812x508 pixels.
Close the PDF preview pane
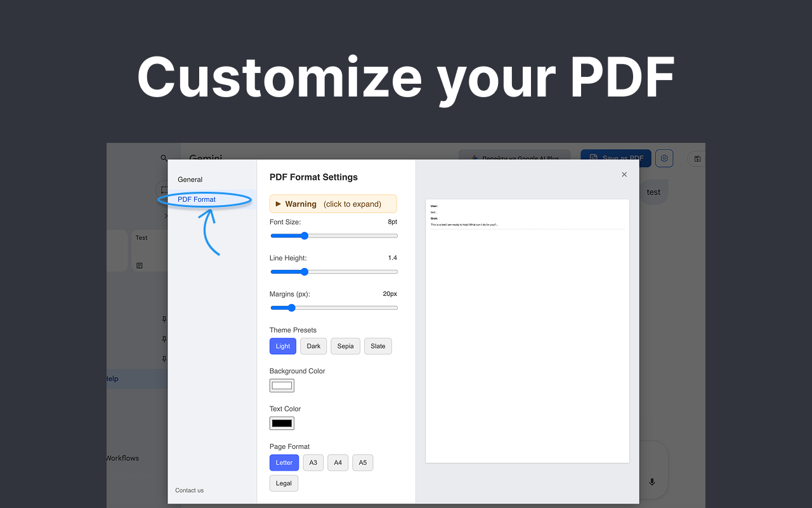click(x=624, y=174)
